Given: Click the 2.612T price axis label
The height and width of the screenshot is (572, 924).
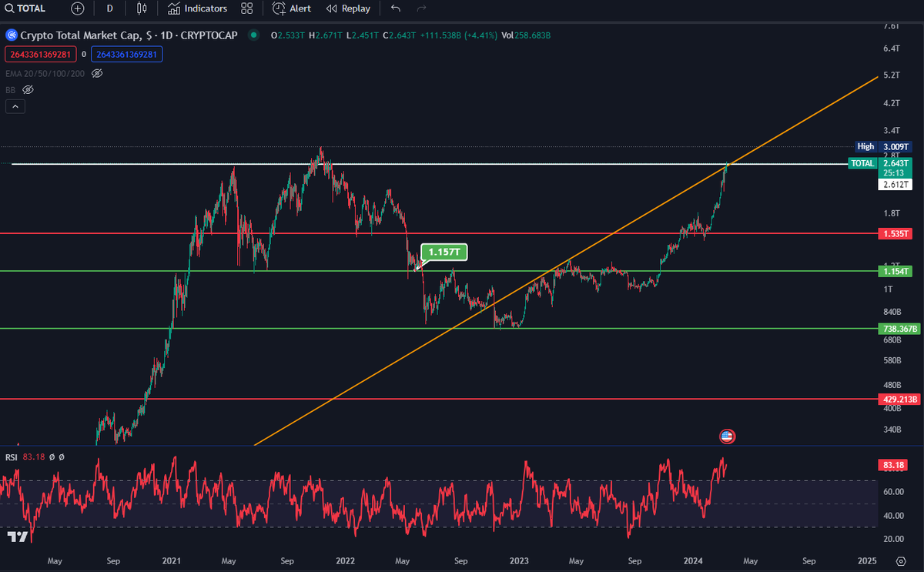Looking at the screenshot, I should tap(895, 185).
